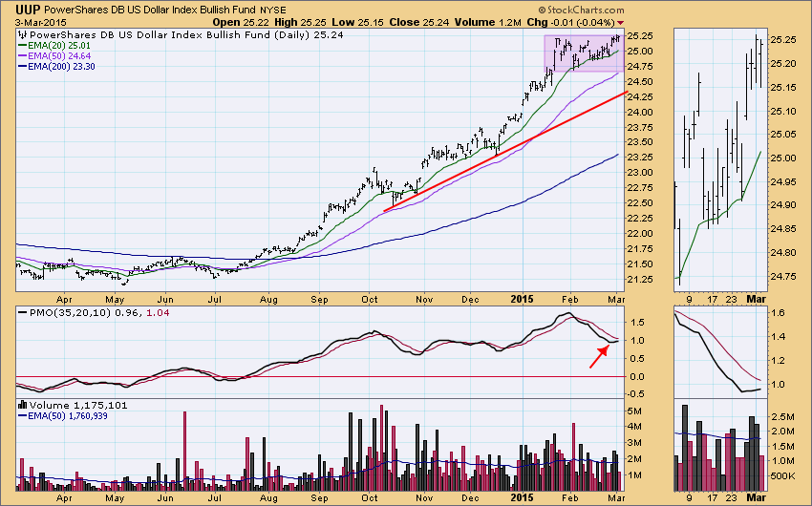Click the green EMA(20) legend line swatch

(23, 46)
